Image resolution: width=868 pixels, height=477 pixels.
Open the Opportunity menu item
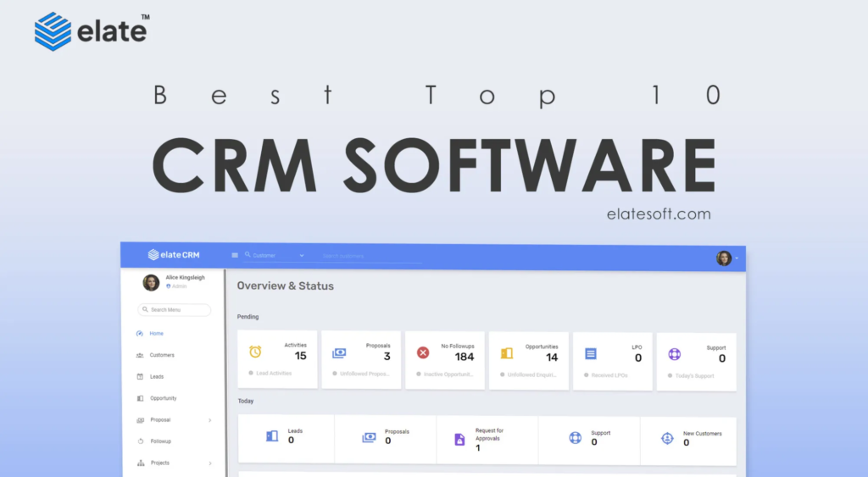coord(164,398)
